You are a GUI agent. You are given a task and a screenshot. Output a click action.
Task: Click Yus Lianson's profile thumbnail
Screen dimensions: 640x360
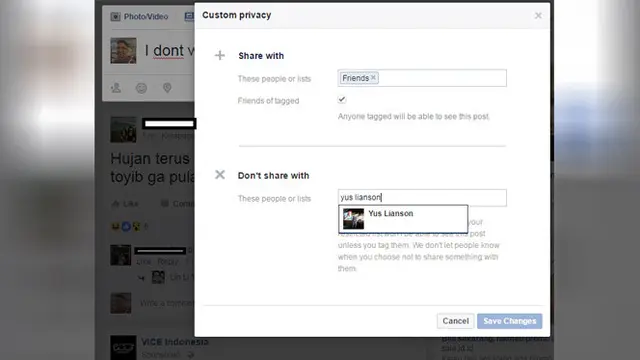coord(353,219)
